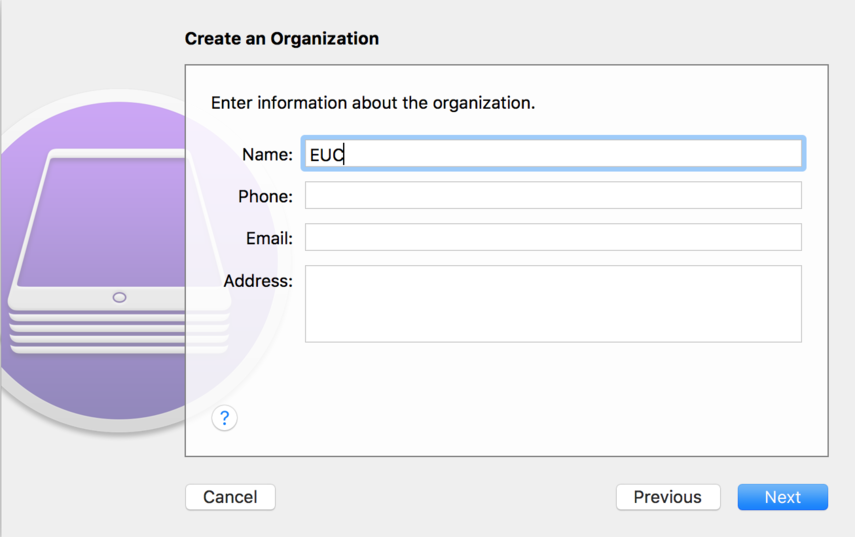The height and width of the screenshot is (537, 855).
Task: Click the iPad screen in the illustration
Action: click(110, 220)
